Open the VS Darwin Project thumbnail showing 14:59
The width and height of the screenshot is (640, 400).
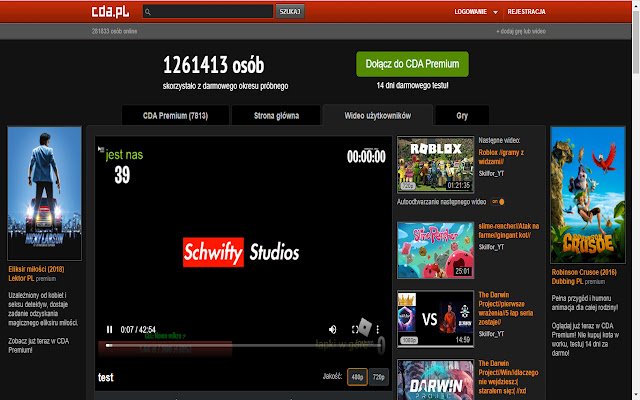click(436, 319)
